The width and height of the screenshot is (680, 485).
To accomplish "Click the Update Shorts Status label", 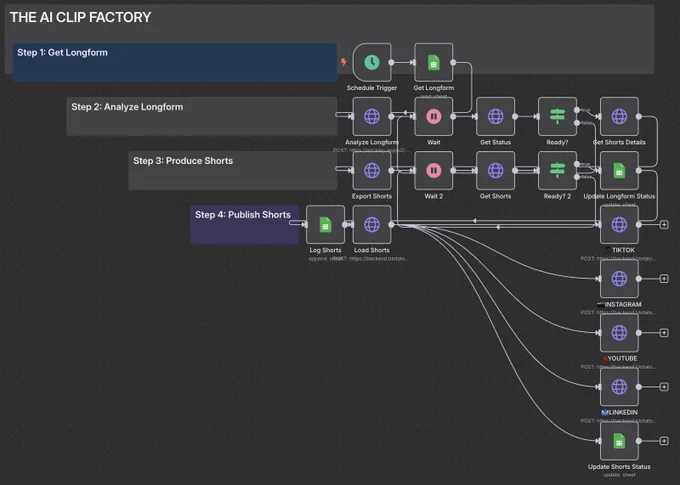I will [619, 467].
